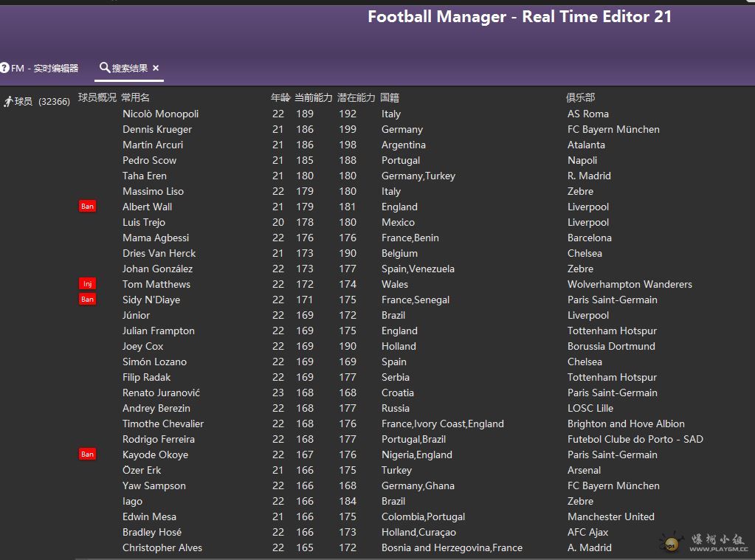This screenshot has height=560, width=755.
Task: Click the Borussia Dortmund club cell
Action: [611, 346]
